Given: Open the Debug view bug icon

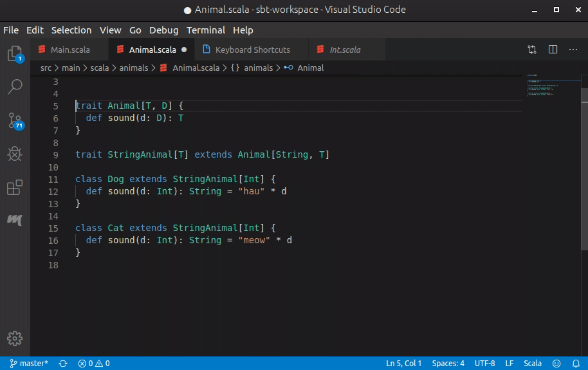Looking at the screenshot, I should pos(15,154).
